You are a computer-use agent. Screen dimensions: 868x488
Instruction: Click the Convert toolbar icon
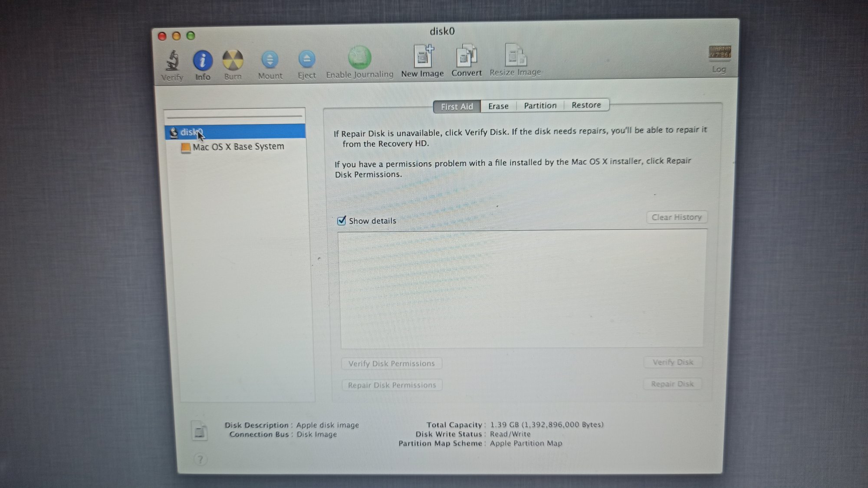[467, 56]
